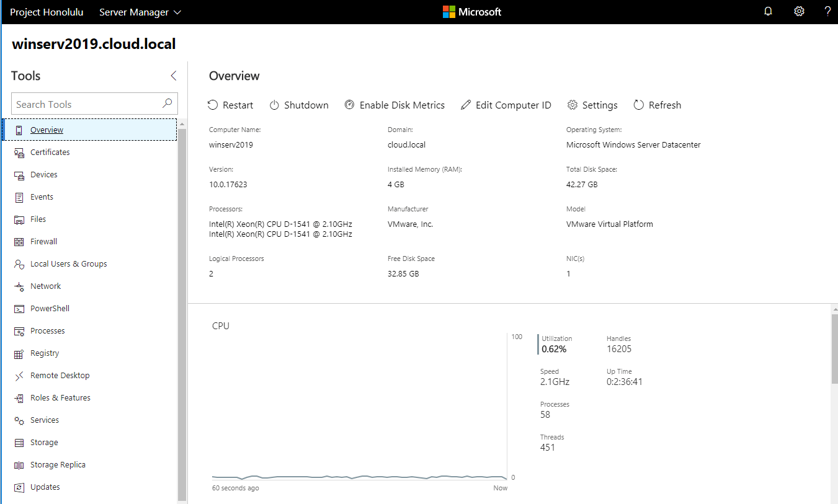Click the Project Honolulu link
The height and width of the screenshot is (504, 838).
click(47, 12)
